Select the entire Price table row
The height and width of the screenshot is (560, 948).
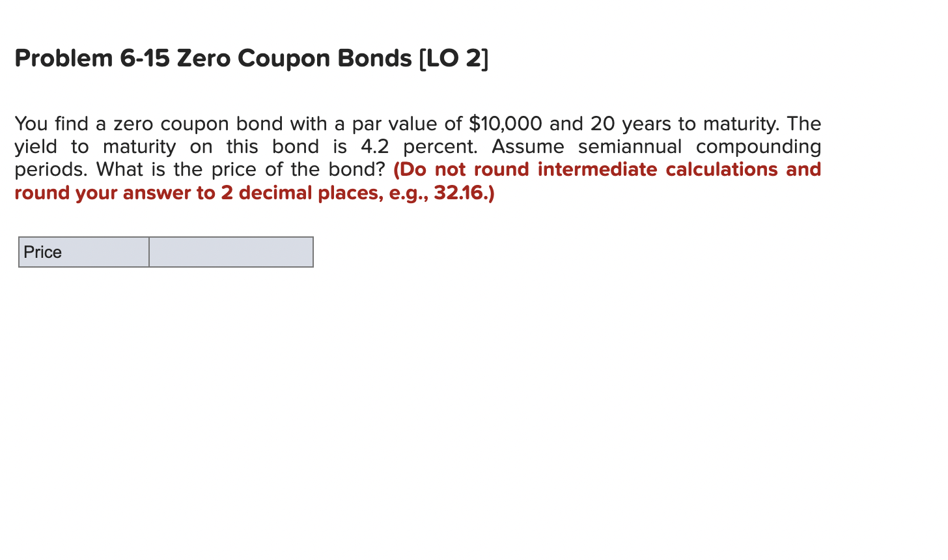pos(165,252)
